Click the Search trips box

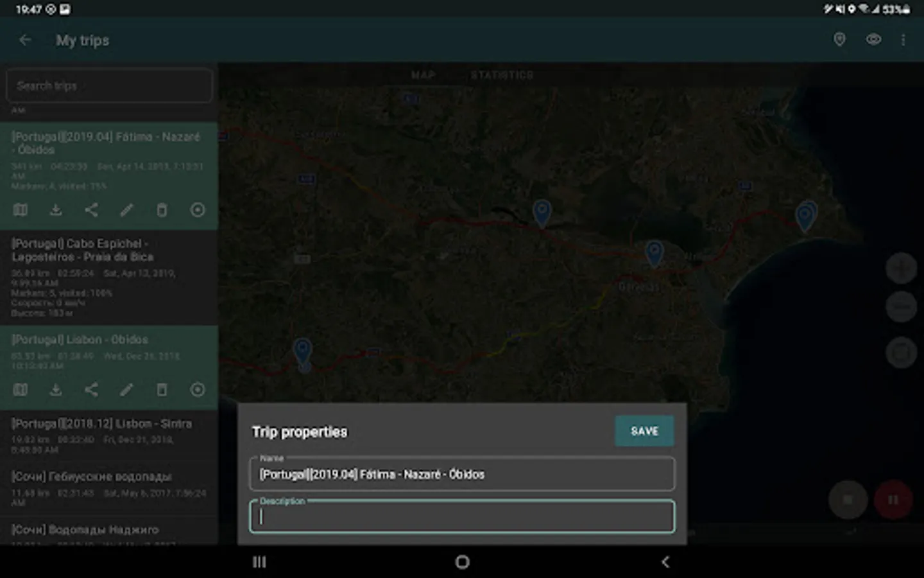pos(109,85)
